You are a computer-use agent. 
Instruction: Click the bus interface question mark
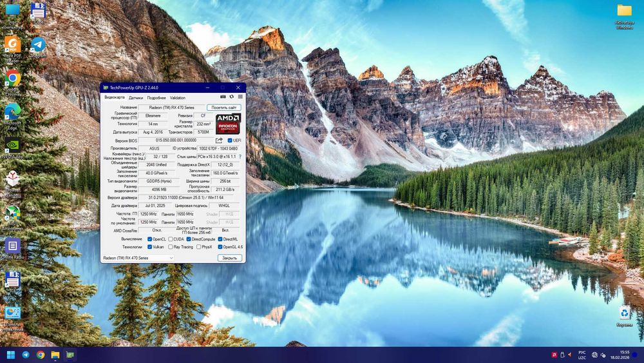coord(240,157)
